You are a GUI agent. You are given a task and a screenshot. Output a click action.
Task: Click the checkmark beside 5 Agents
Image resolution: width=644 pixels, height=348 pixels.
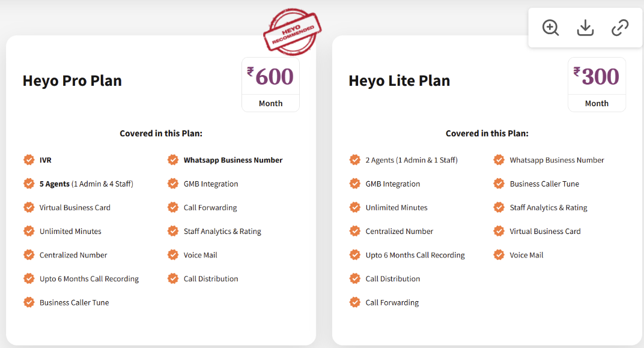tap(29, 184)
